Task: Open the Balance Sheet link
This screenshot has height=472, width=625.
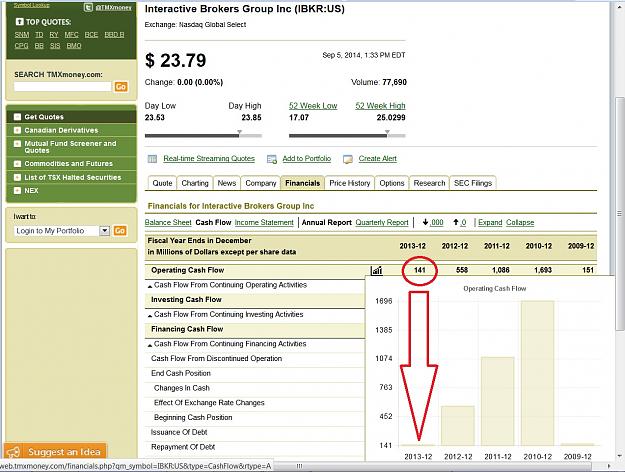Action: [x=168, y=222]
